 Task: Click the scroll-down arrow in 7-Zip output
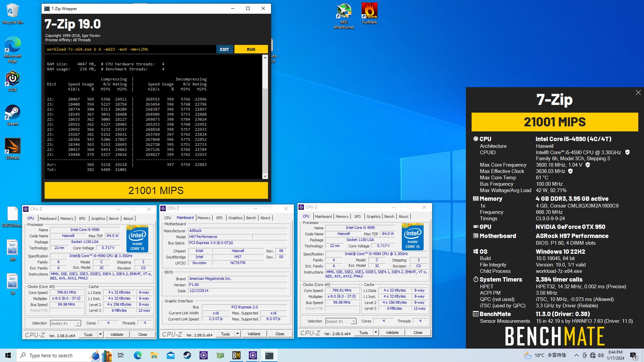click(265, 176)
